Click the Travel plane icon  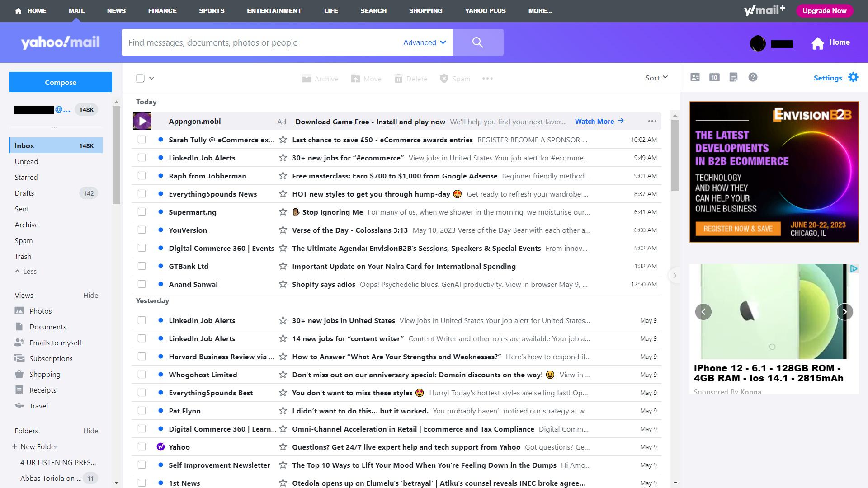point(19,406)
